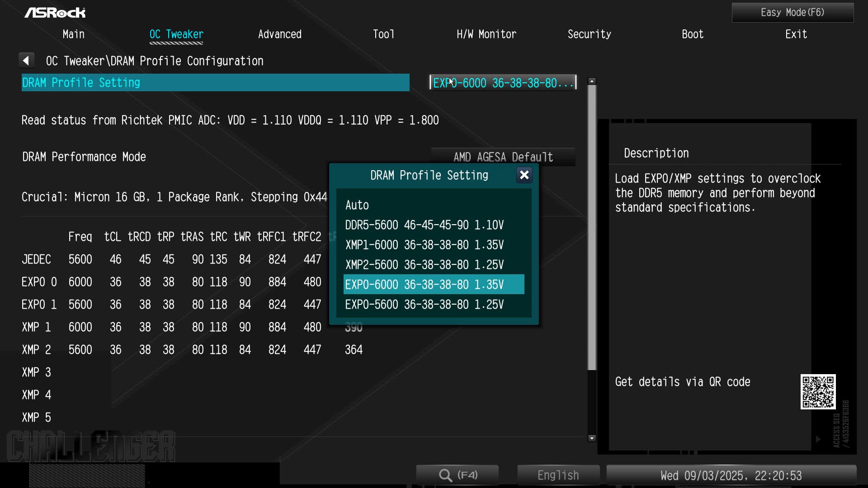
Task: Click the tRFC2 column header
Action: [x=307, y=237]
